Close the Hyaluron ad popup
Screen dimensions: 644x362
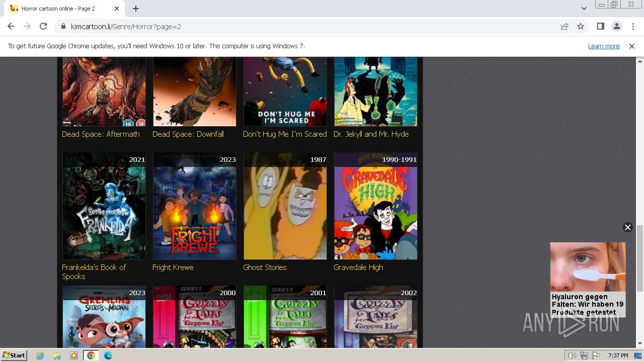pos(627,227)
